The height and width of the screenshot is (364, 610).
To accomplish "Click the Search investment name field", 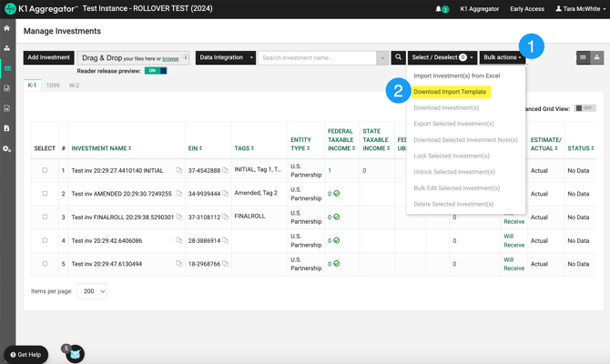I will click(318, 57).
